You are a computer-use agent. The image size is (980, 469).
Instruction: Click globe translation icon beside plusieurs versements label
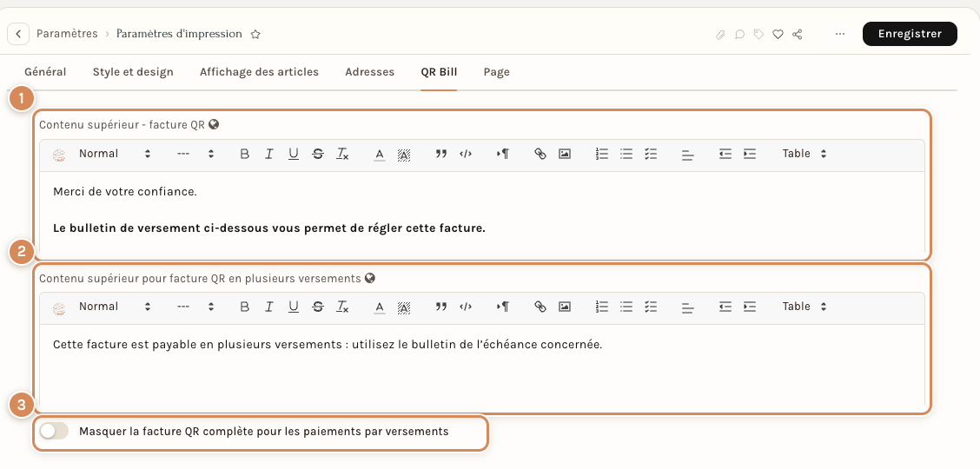coord(370,278)
